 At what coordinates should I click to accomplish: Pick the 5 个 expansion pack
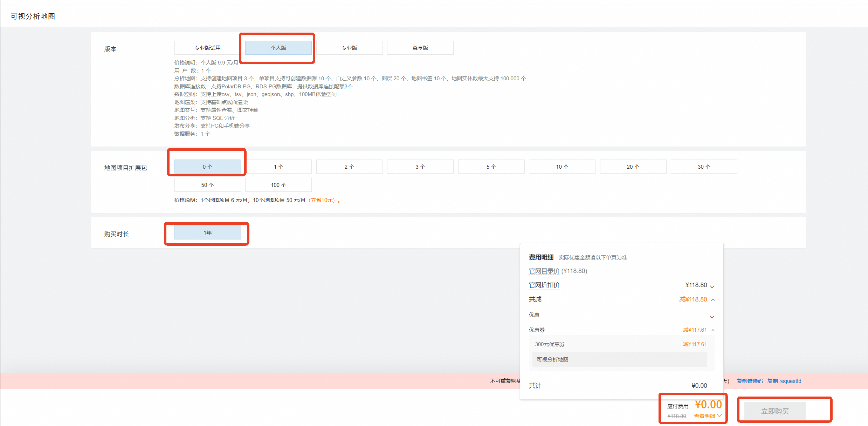[491, 167]
